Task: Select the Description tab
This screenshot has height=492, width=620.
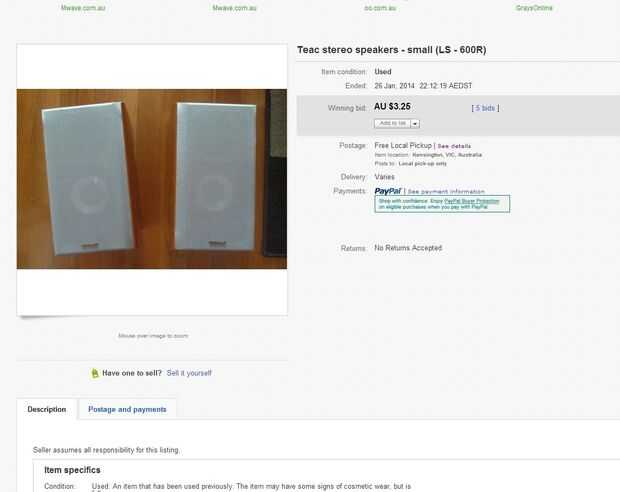Action: (47, 409)
